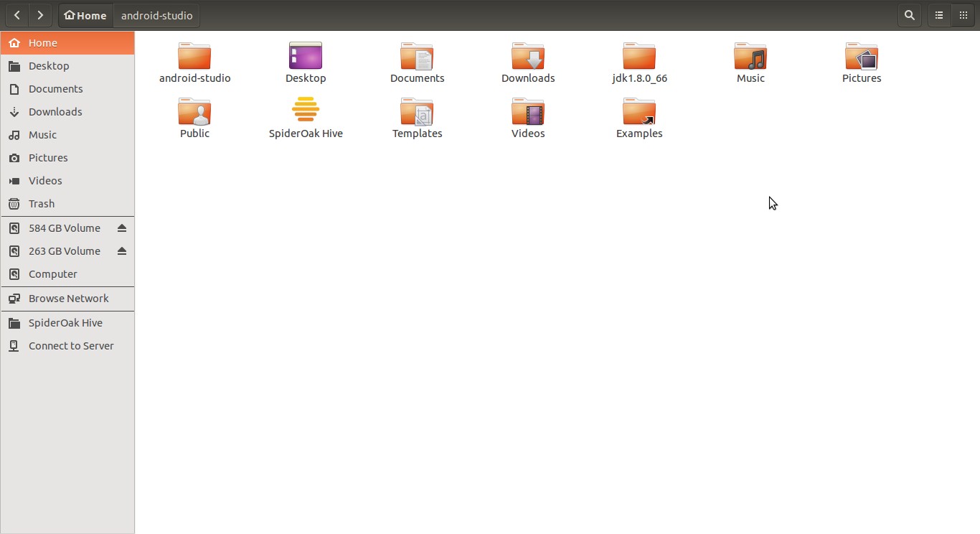980x534 pixels.
Task: Open Documents in the sidebar
Action: coord(67,89)
